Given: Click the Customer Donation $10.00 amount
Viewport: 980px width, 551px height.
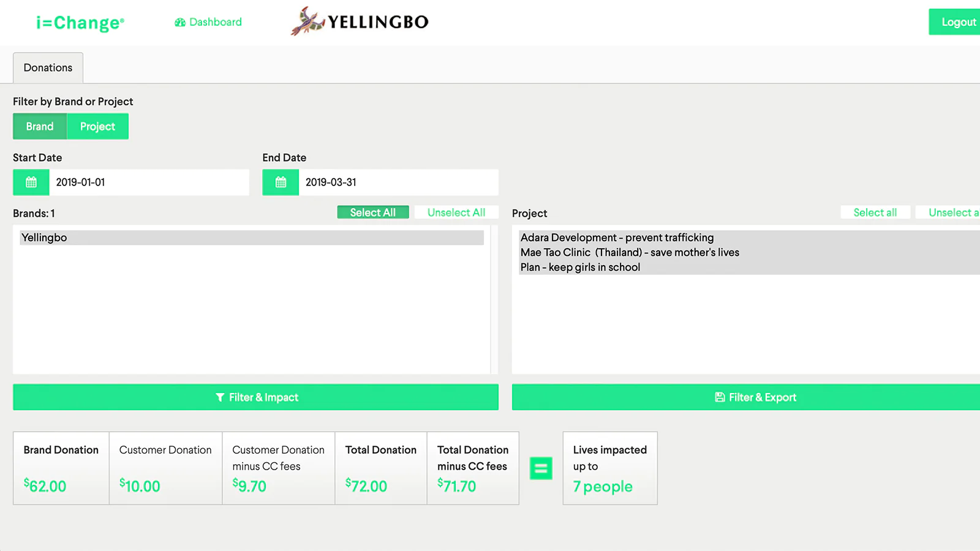Looking at the screenshot, I should pyautogui.click(x=140, y=486).
